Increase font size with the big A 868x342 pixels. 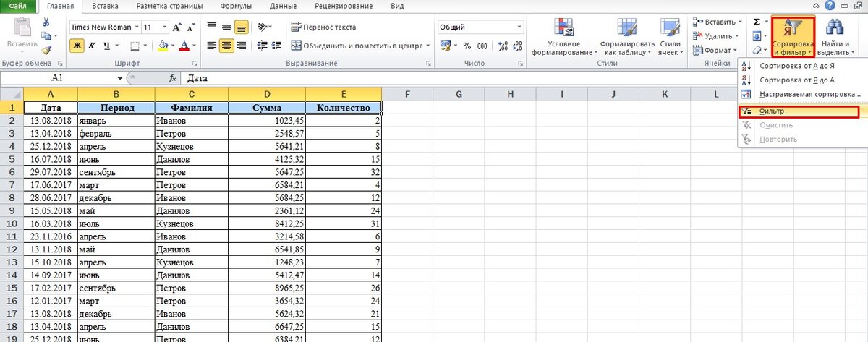point(177,27)
